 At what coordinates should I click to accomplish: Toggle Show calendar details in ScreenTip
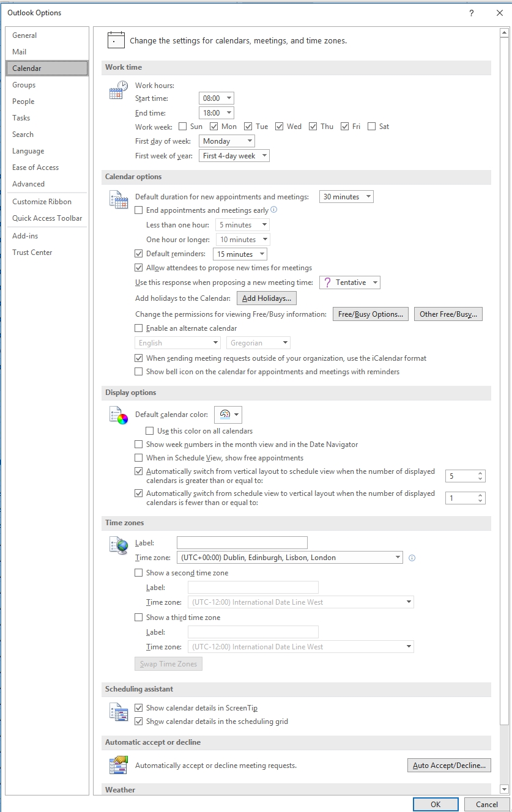(x=139, y=708)
